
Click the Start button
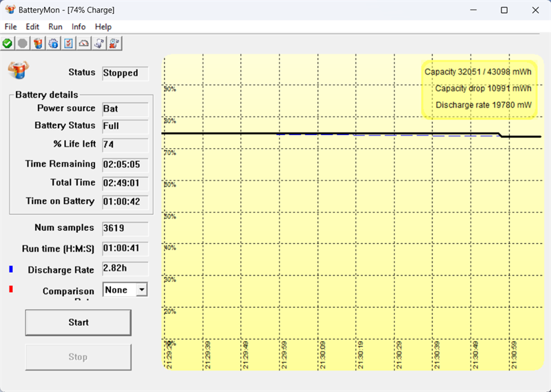tap(79, 322)
